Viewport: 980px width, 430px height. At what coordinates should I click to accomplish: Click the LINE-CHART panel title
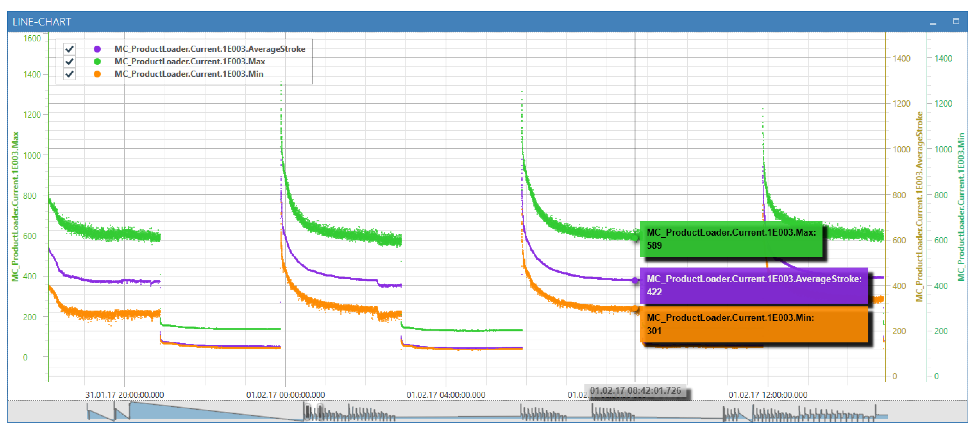(x=42, y=22)
